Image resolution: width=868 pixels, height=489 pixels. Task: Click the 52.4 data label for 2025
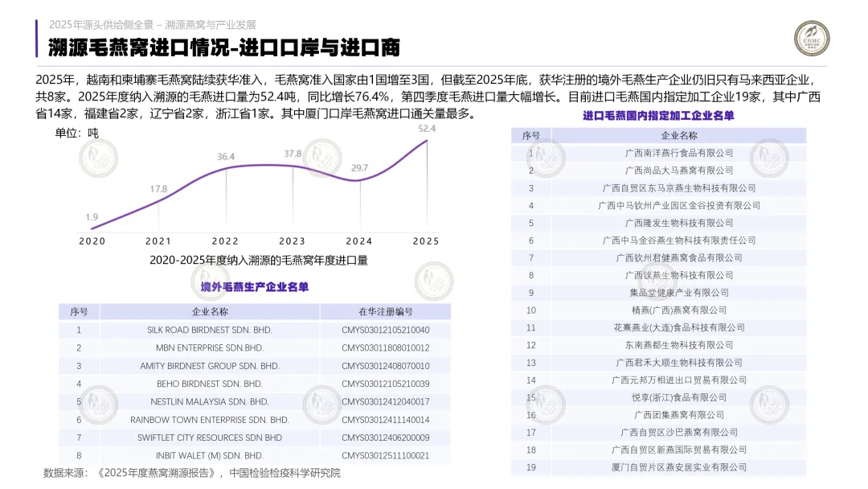click(427, 129)
